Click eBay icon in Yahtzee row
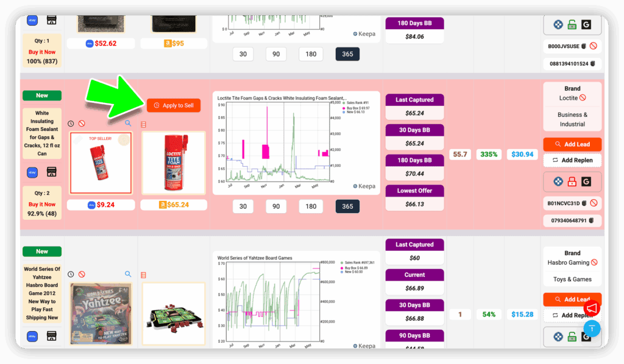The height and width of the screenshot is (364, 624). 32,336
